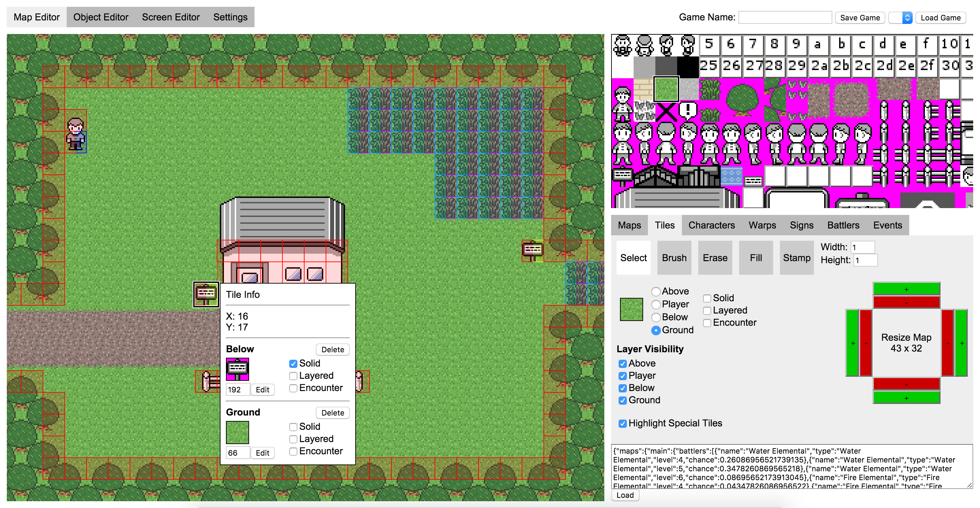
Task: Switch to the Characters tab
Action: click(x=712, y=225)
